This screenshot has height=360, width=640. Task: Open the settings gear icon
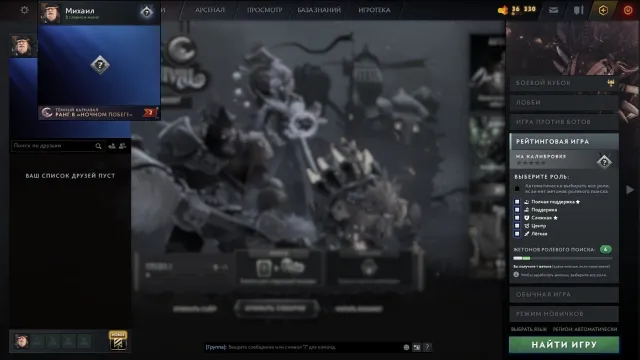pyautogui.click(x=24, y=10)
